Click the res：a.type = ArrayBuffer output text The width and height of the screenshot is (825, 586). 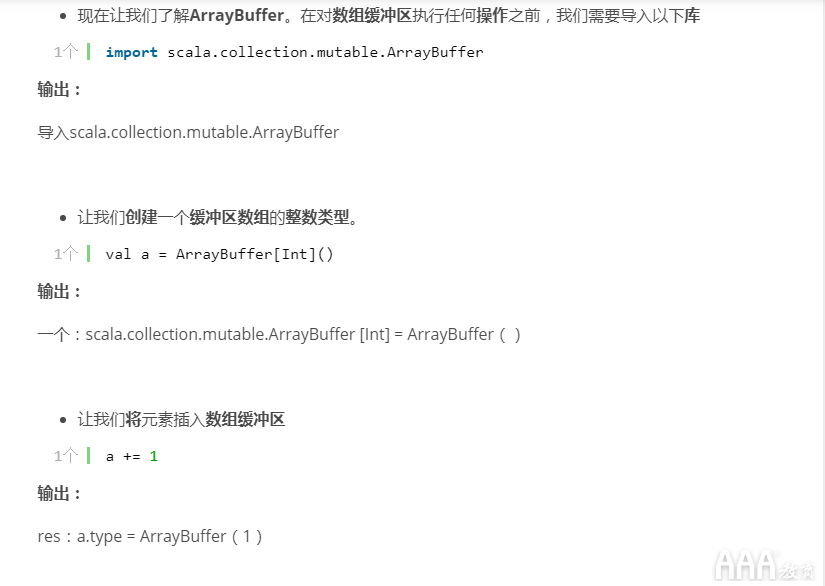(x=150, y=536)
